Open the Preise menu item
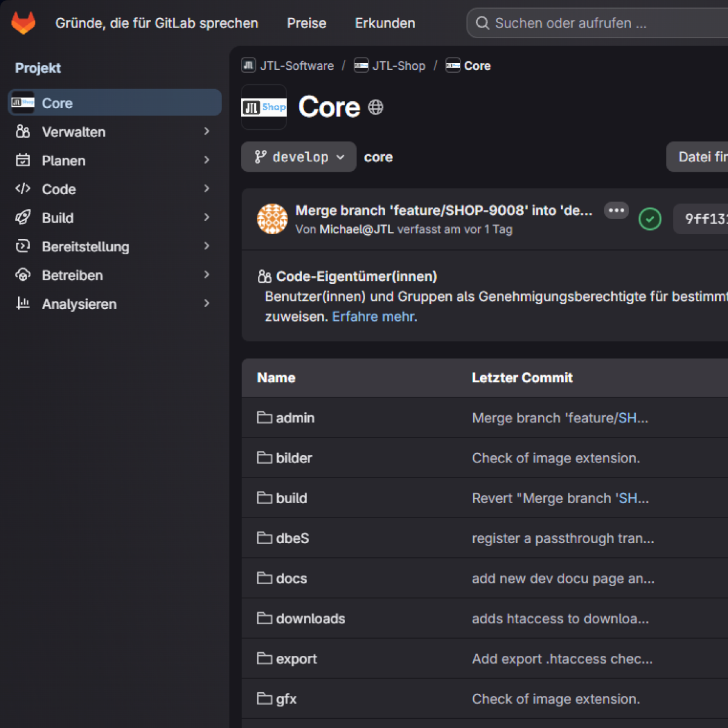Screen dimensions: 728x728 pyautogui.click(x=306, y=23)
